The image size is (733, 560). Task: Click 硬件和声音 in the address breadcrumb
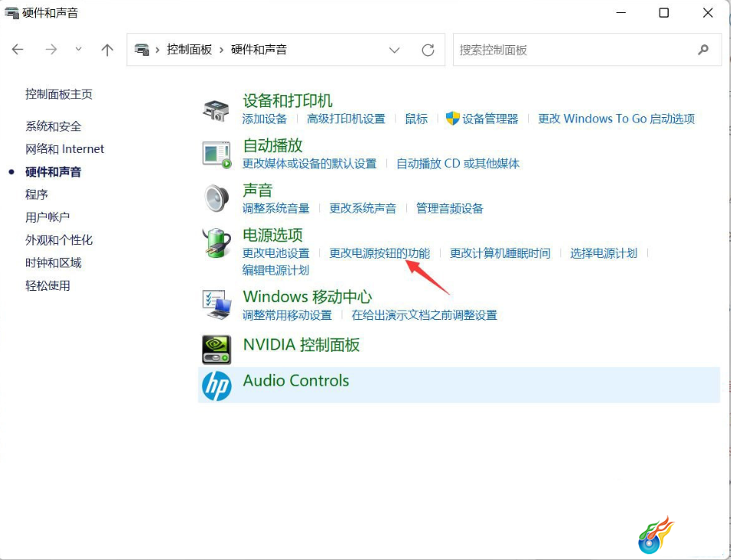tap(259, 50)
